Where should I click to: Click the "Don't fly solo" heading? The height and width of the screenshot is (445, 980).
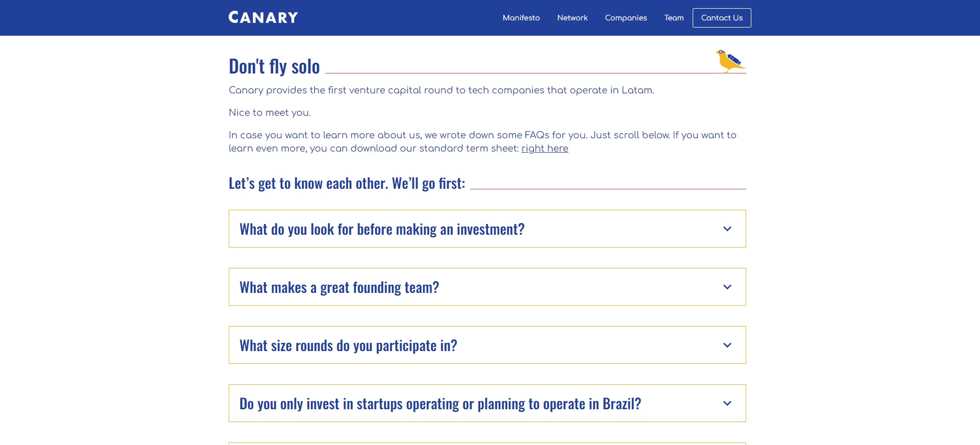[274, 67]
